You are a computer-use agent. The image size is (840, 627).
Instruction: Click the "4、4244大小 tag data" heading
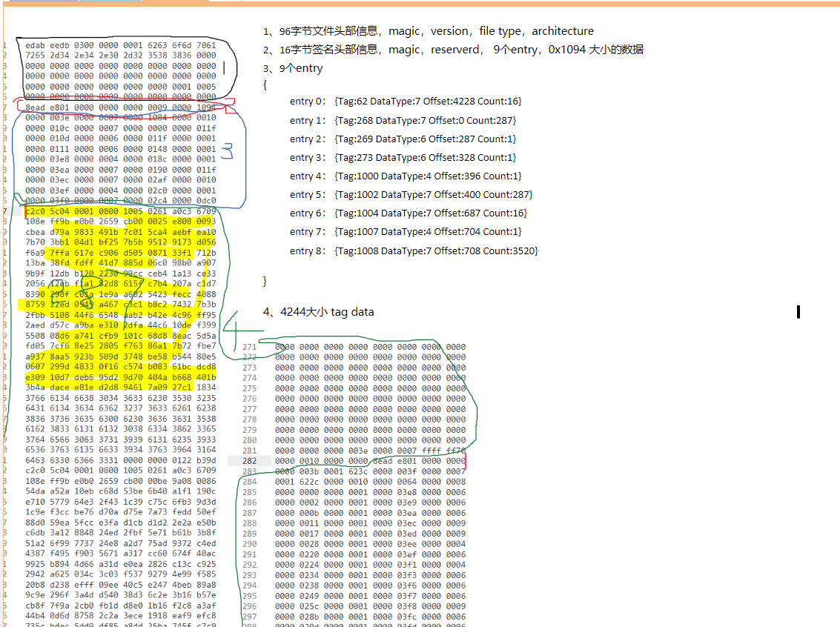[x=318, y=312]
